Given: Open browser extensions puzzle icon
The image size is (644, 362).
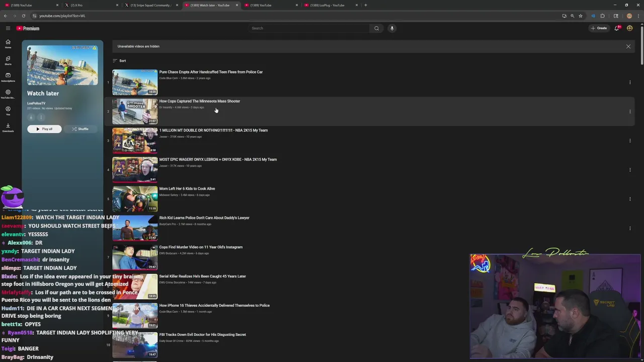Looking at the screenshot, I should (x=602, y=16).
